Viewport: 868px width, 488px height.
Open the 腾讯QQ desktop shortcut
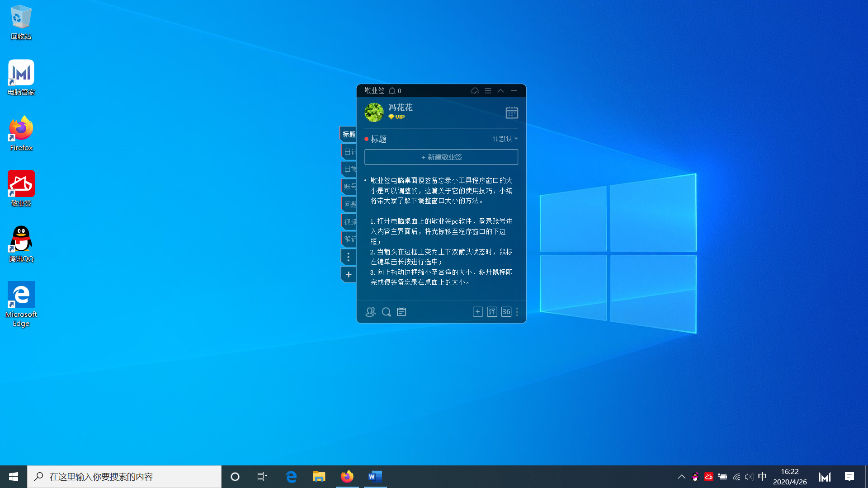pos(21,244)
